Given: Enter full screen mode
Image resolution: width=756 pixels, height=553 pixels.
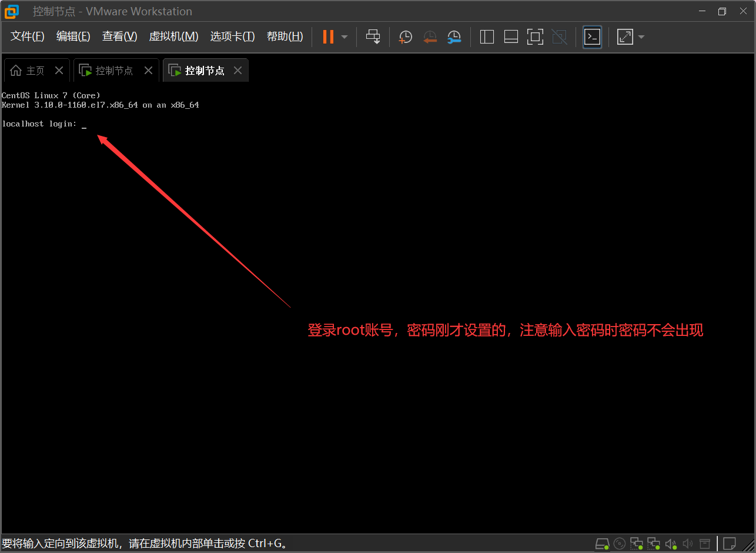Looking at the screenshot, I should click(535, 37).
